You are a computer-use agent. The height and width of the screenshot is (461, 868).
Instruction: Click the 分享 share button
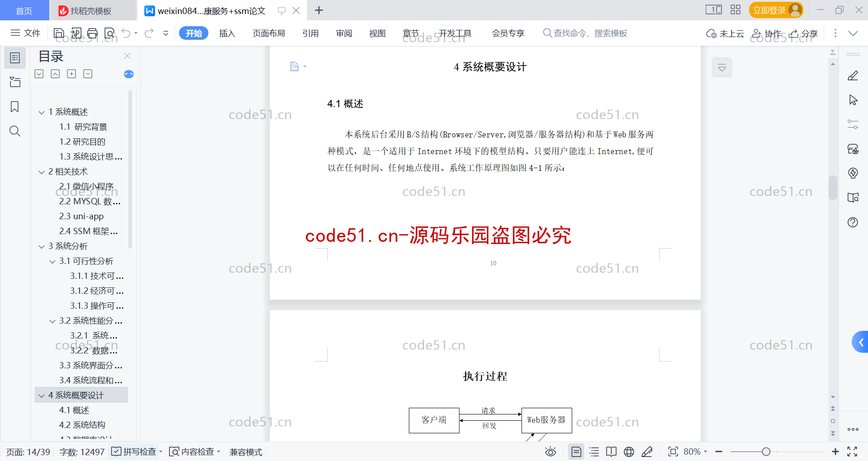point(803,33)
